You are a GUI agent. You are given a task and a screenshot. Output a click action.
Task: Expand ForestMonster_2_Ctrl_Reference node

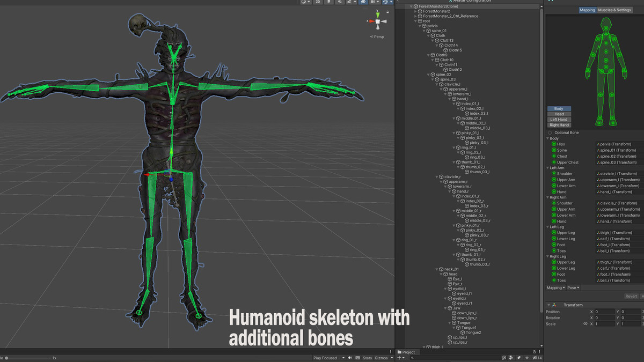(416, 16)
